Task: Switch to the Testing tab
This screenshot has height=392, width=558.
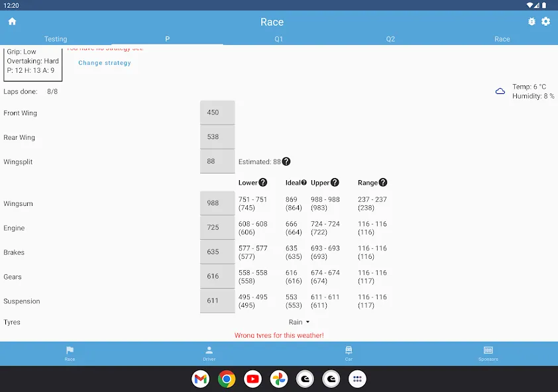Action: [x=56, y=39]
